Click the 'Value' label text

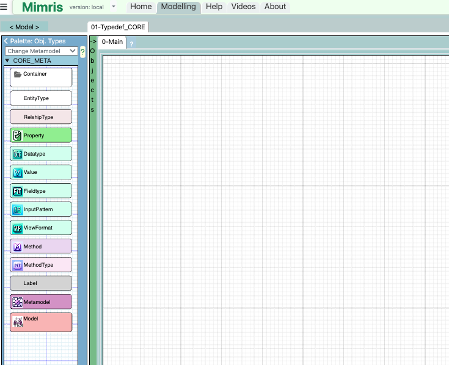tap(30, 172)
